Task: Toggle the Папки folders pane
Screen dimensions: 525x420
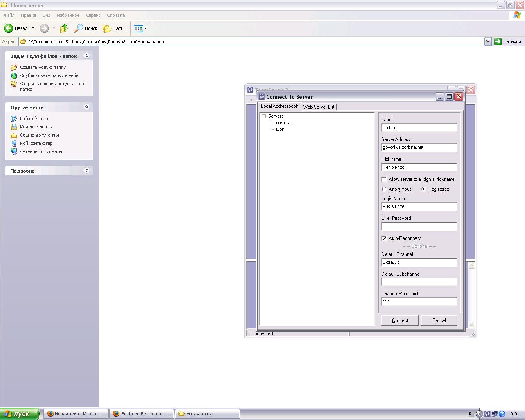Action: click(114, 28)
